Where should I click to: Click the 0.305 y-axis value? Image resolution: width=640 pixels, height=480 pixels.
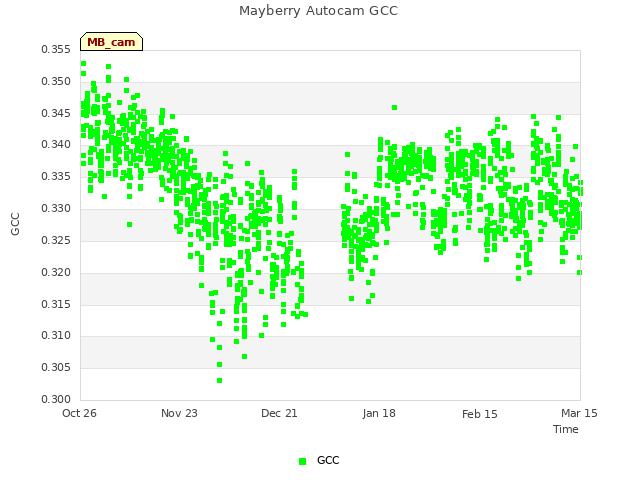[x=56, y=368]
